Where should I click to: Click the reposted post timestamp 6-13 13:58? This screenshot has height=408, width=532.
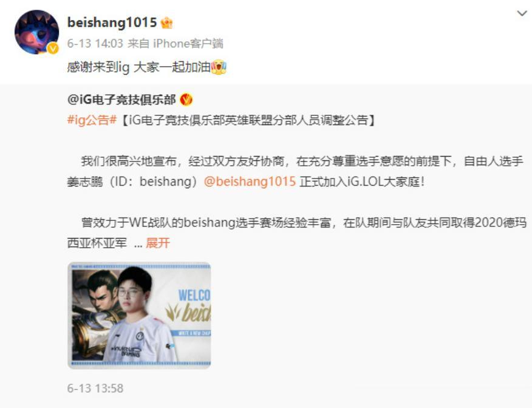coord(95,388)
